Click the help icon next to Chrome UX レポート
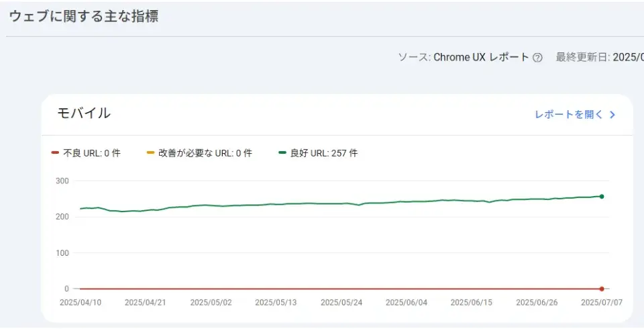The image size is (644, 329). coord(537,58)
